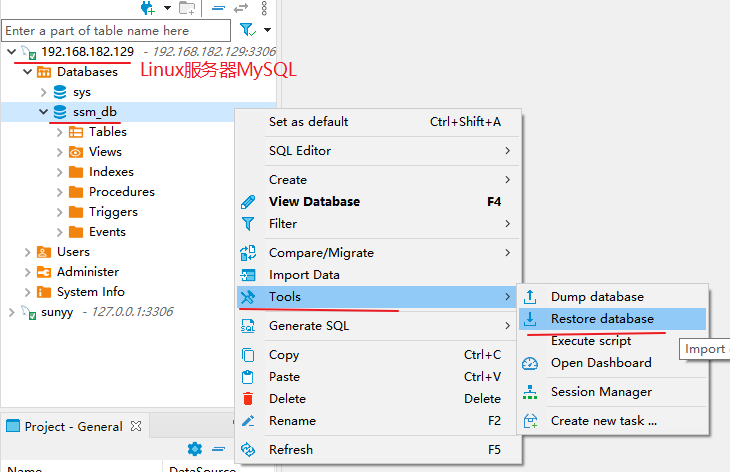Click the Views folder icon
This screenshot has width=730, height=472.
pos(76,152)
